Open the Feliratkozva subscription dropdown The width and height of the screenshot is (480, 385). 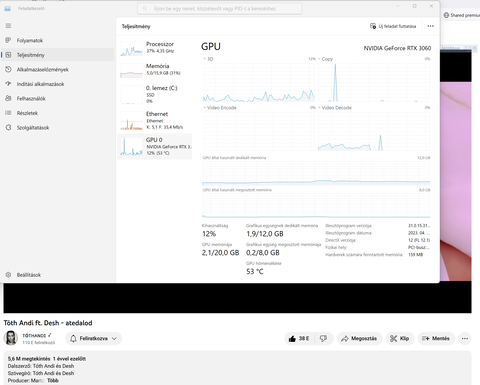point(94,338)
